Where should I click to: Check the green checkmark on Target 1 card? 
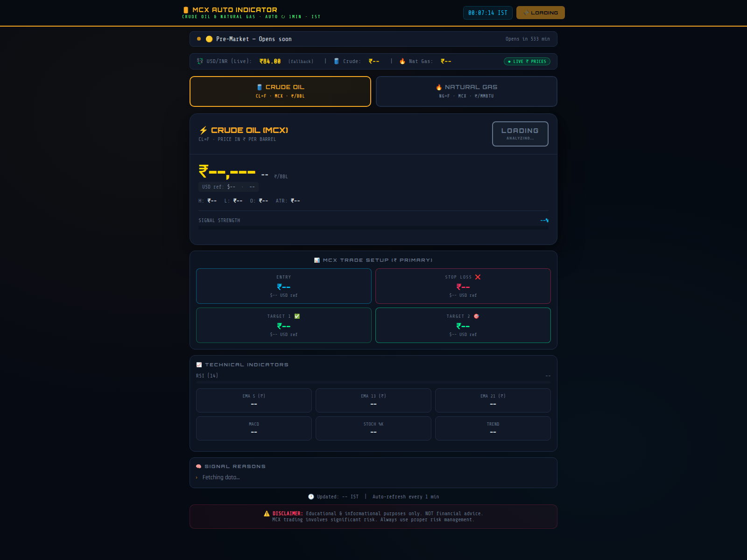296,316
